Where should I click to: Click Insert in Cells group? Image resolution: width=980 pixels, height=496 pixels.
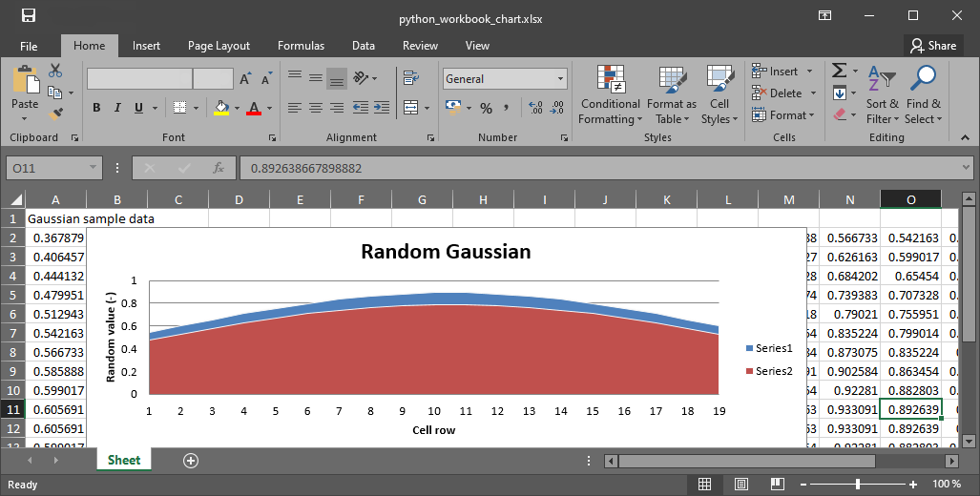[x=782, y=72]
